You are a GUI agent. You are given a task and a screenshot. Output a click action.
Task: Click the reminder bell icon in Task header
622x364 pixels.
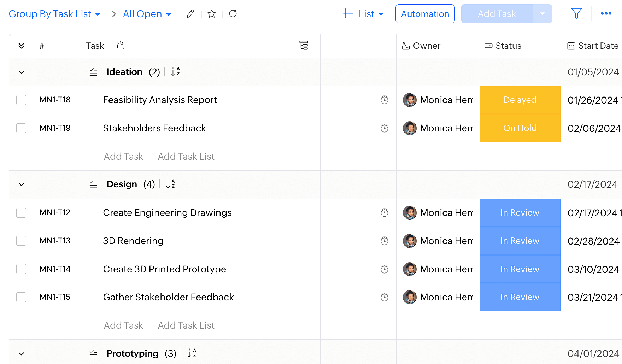[120, 46]
